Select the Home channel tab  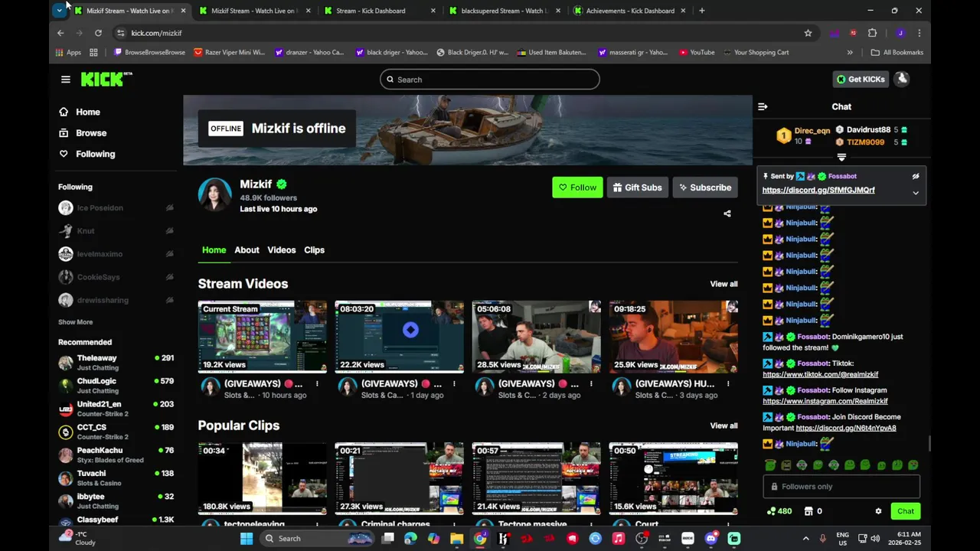[214, 250]
